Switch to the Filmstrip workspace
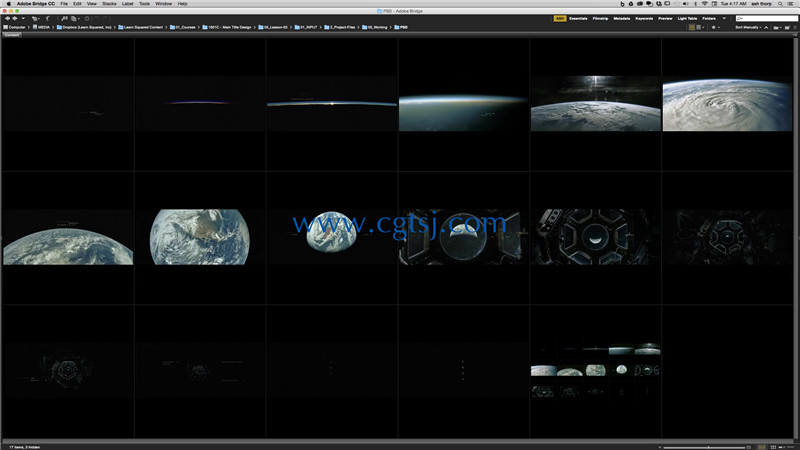Viewport: 800px width, 450px height. tap(601, 18)
